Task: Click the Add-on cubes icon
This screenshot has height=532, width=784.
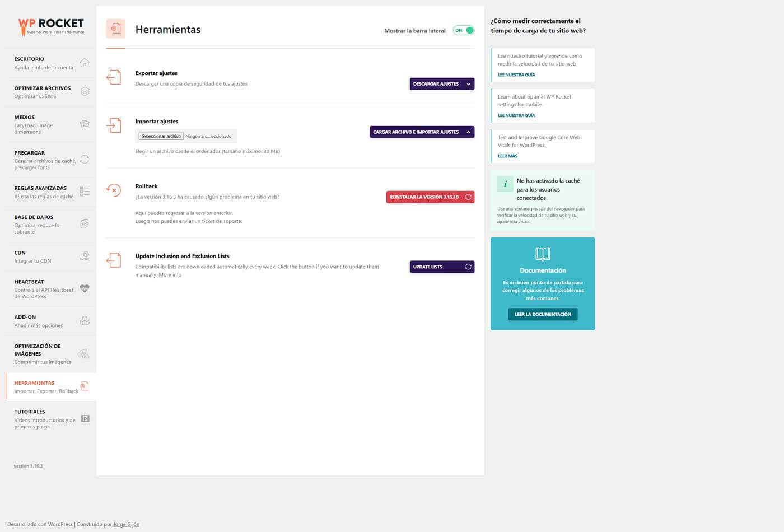Action: (x=85, y=320)
